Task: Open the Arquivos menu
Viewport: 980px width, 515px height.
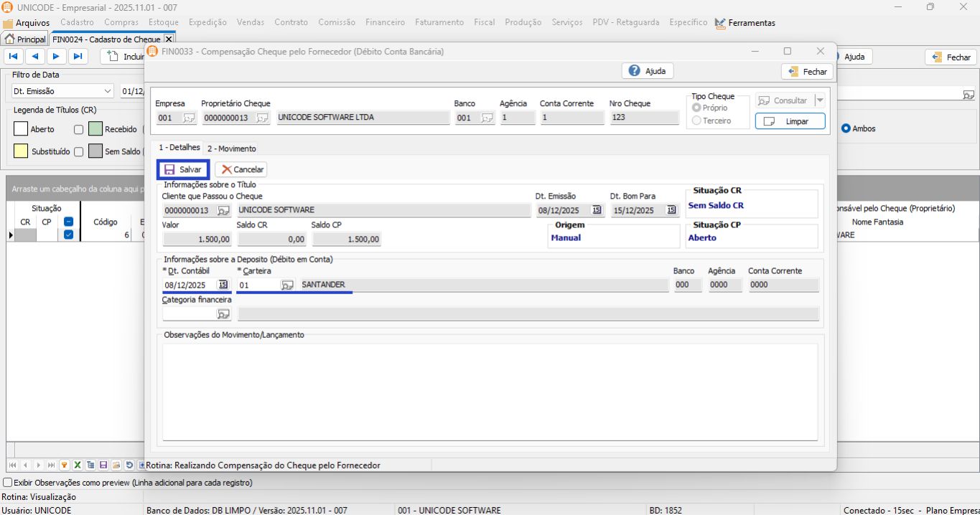Action: click(x=32, y=23)
